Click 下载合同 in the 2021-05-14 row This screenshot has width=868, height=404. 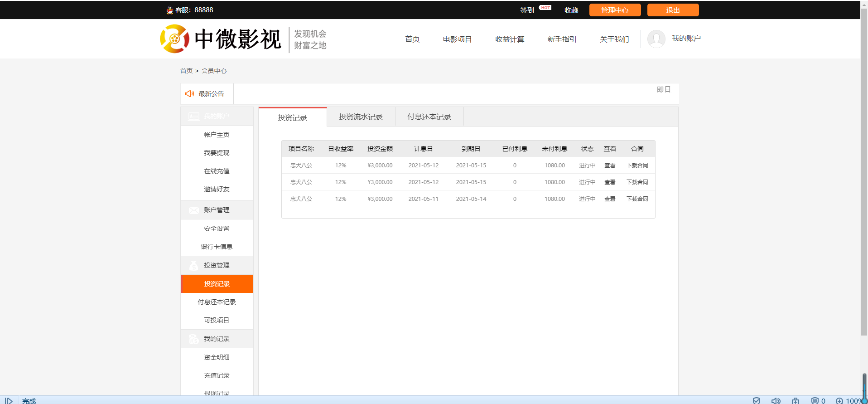(637, 199)
